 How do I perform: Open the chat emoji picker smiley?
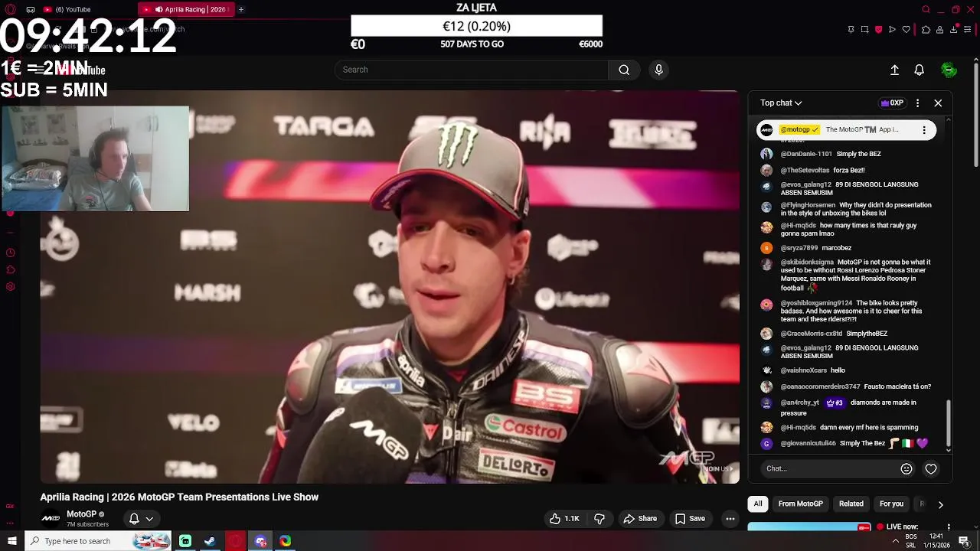906,468
